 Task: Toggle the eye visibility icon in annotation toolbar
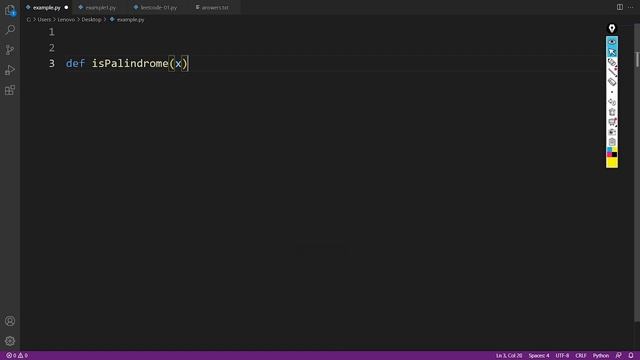click(612, 42)
